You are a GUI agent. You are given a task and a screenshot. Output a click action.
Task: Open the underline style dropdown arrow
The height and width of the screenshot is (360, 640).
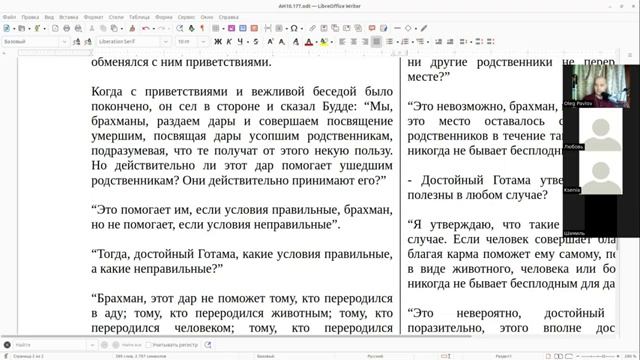click(x=247, y=42)
